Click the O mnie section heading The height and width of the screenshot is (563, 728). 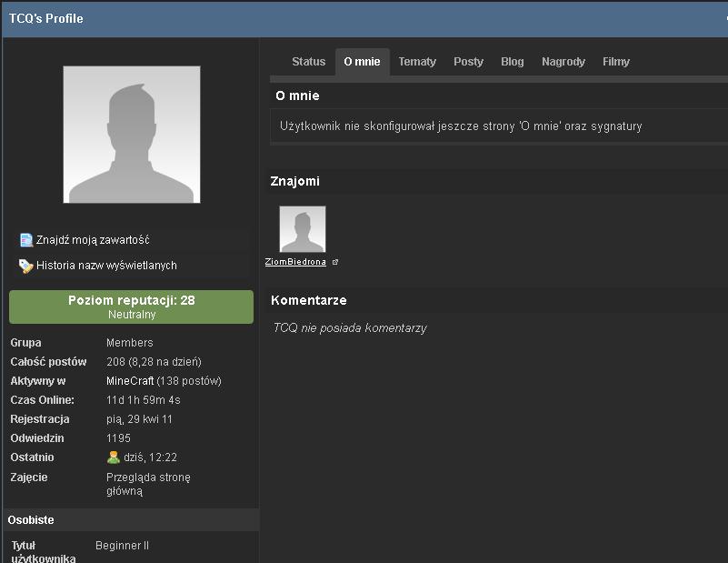(297, 96)
